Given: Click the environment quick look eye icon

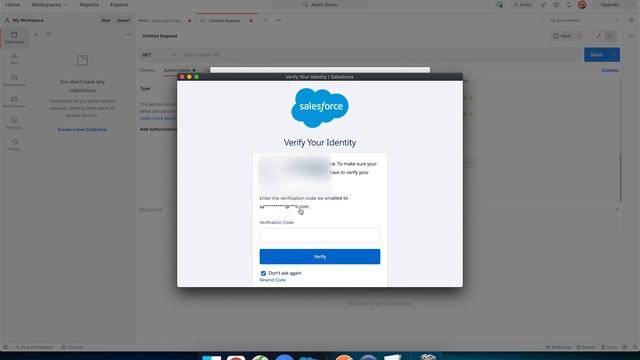Looking at the screenshot, I should click(x=631, y=20).
